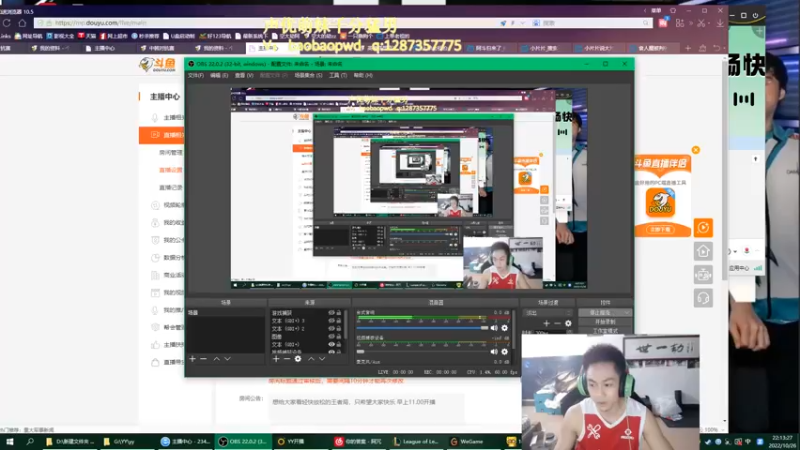Toggle lock for 游戏捕获 source

[x=339, y=313]
